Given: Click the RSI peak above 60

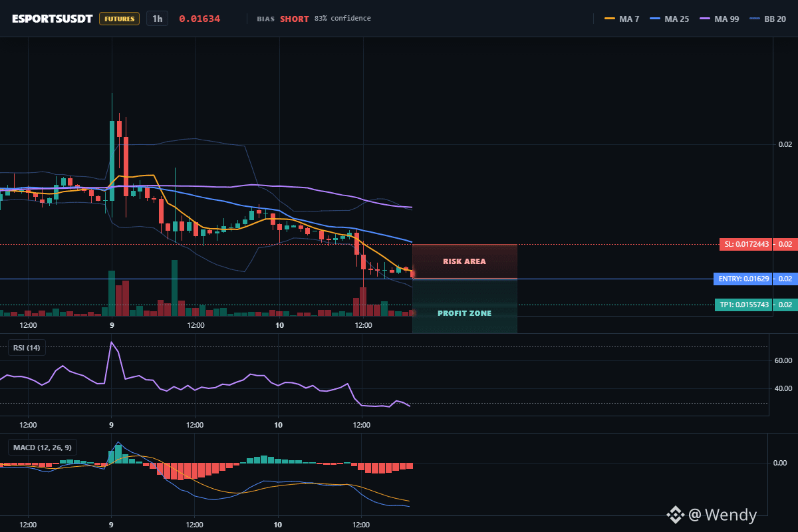Looking at the screenshot, I should click(x=112, y=343).
